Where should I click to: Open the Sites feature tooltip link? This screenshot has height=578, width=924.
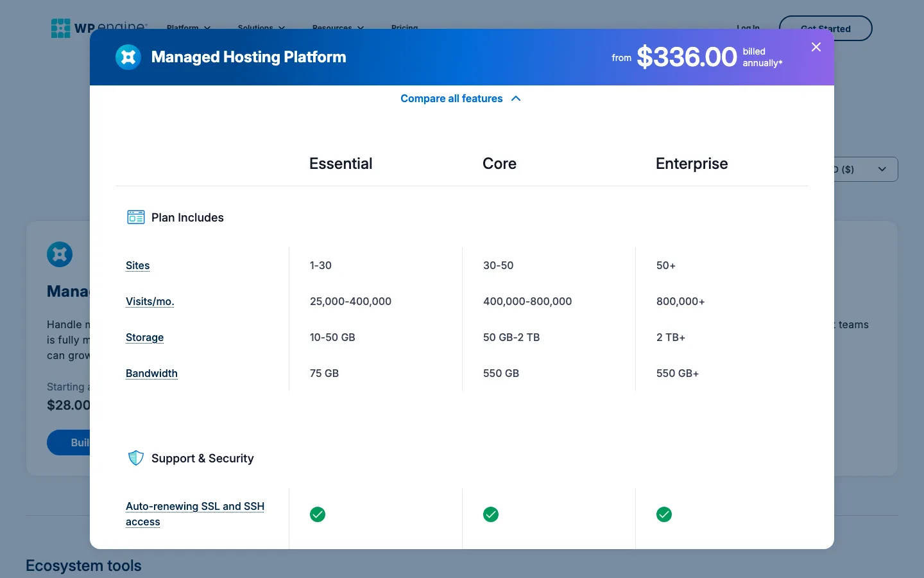[x=138, y=265]
